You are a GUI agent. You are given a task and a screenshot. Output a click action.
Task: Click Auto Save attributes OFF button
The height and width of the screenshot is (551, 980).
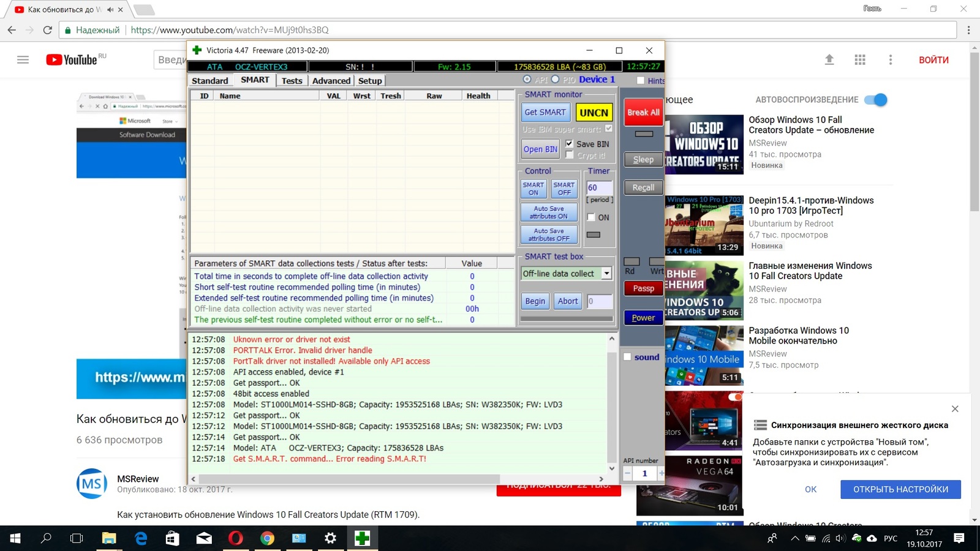[x=549, y=234]
